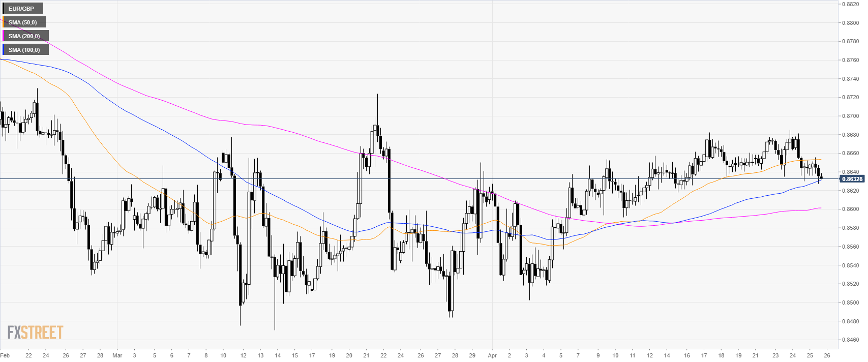Viewport: 868px width, 362px height.
Task: Click the Feb label on date axis
Action: pos(5,355)
